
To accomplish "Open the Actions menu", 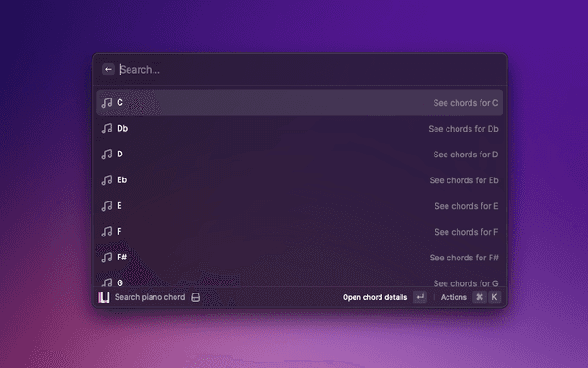I will click(x=454, y=297).
